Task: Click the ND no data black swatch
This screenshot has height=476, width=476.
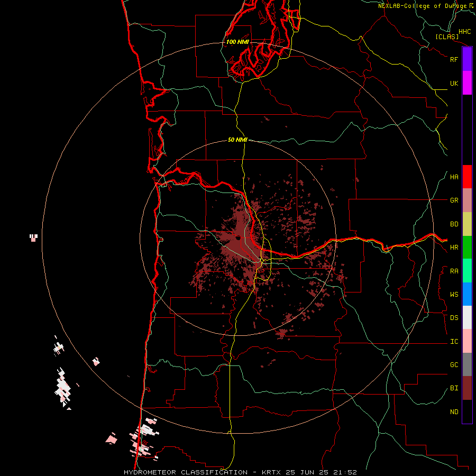Action: pyautogui.click(x=467, y=411)
